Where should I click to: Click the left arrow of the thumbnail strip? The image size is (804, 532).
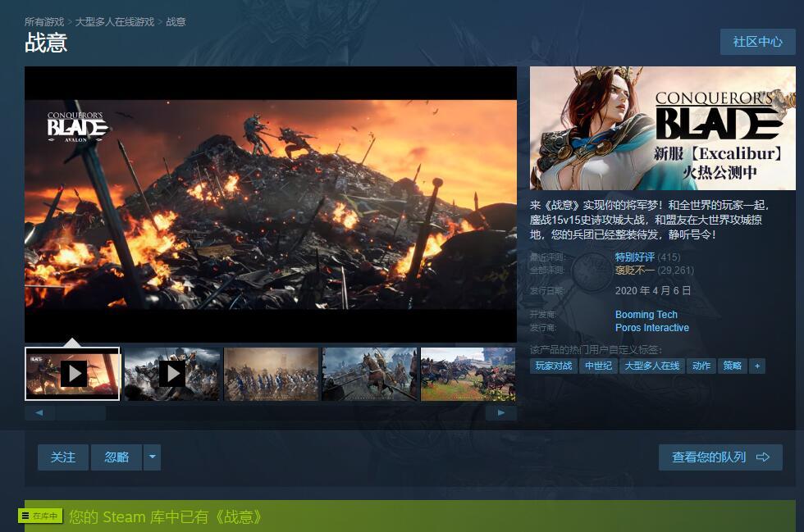tap(39, 412)
